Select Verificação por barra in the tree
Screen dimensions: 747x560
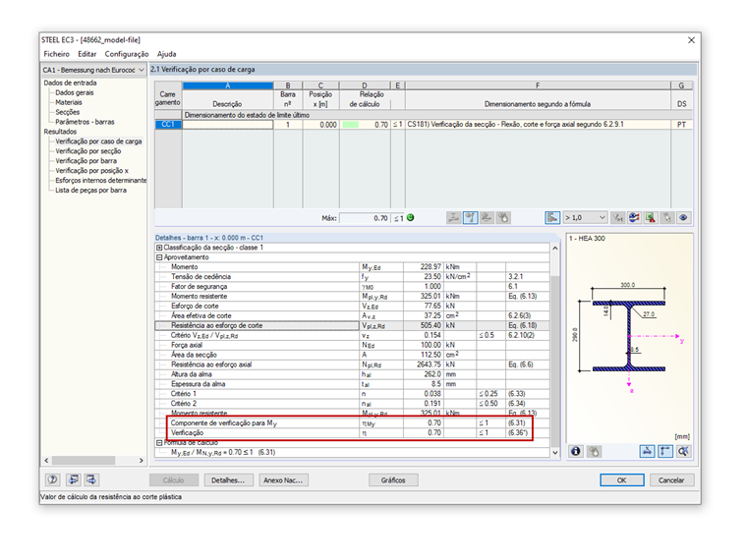click(x=86, y=161)
